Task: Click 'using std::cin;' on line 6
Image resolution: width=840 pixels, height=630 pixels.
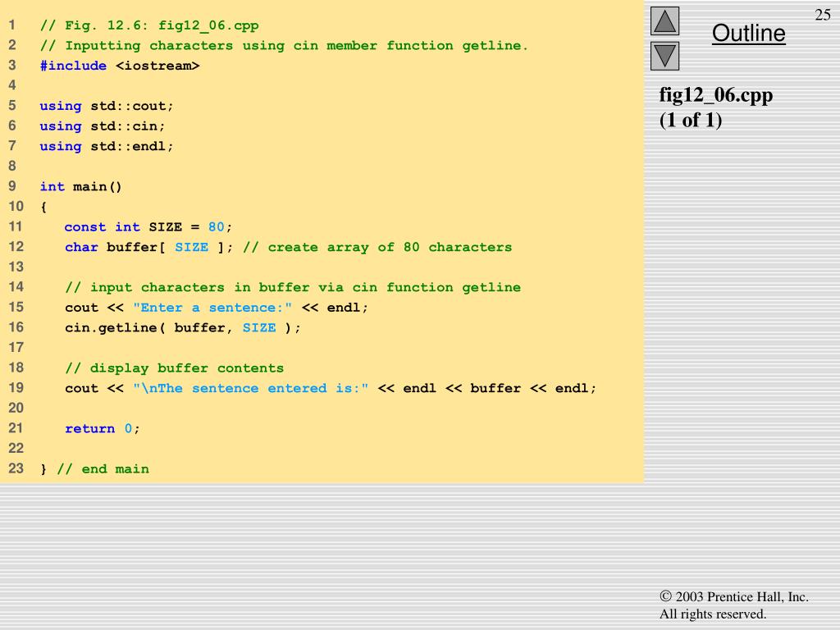Action: pos(103,126)
